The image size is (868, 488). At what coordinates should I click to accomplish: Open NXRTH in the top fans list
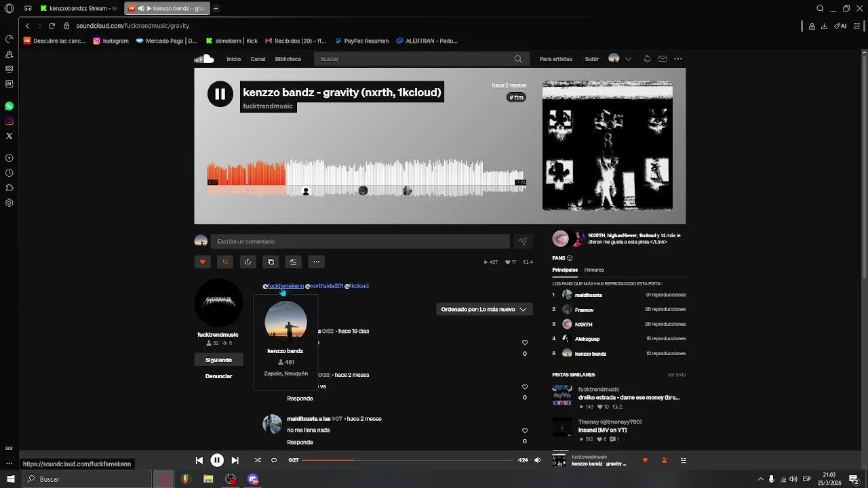tap(584, 325)
